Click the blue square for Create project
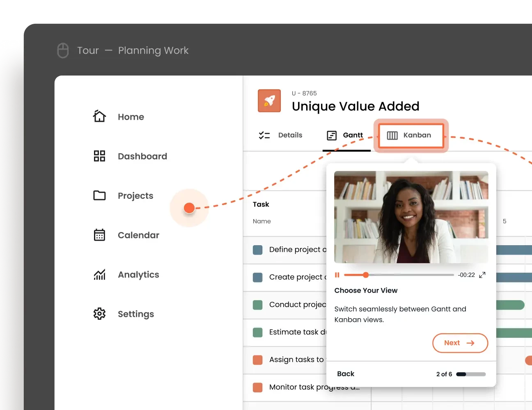This screenshot has width=532, height=410. tap(258, 277)
